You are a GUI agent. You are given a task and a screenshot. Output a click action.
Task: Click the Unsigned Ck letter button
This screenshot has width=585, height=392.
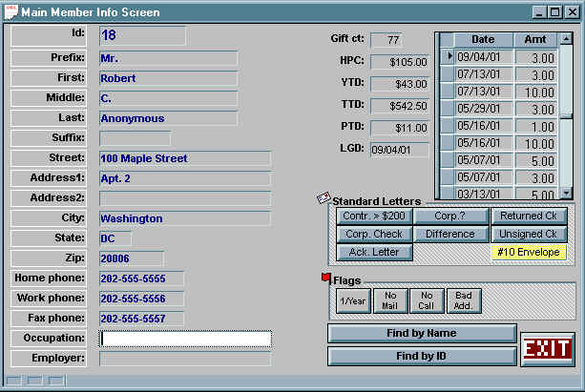(529, 235)
